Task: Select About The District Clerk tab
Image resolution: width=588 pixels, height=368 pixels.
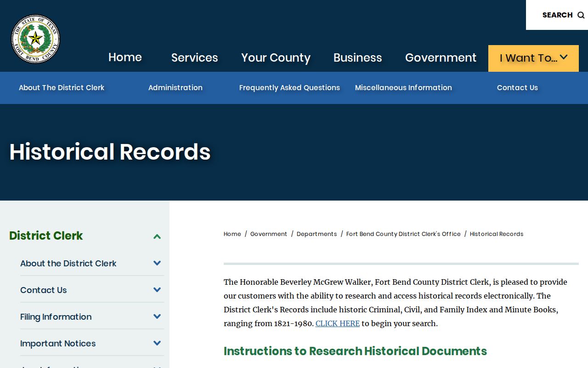Action: tap(62, 87)
